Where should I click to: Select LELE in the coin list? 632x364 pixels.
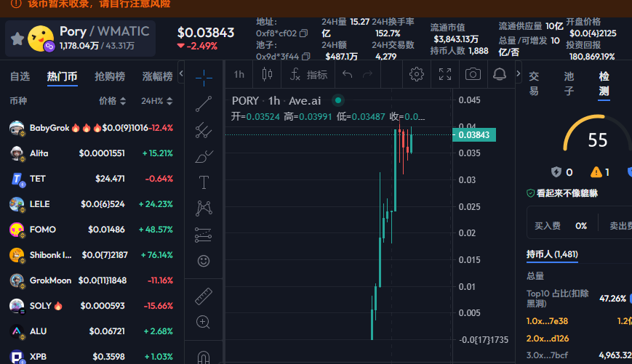[92, 204]
